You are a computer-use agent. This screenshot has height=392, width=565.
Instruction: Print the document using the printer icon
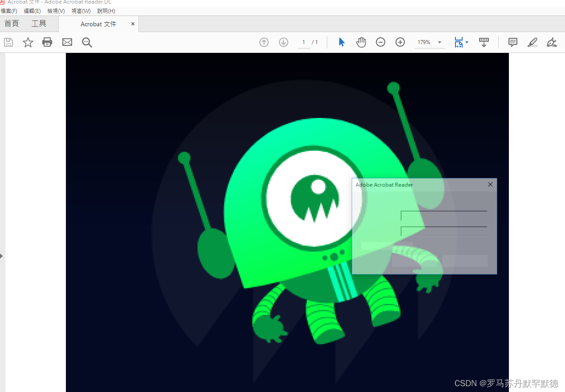pyautogui.click(x=47, y=42)
